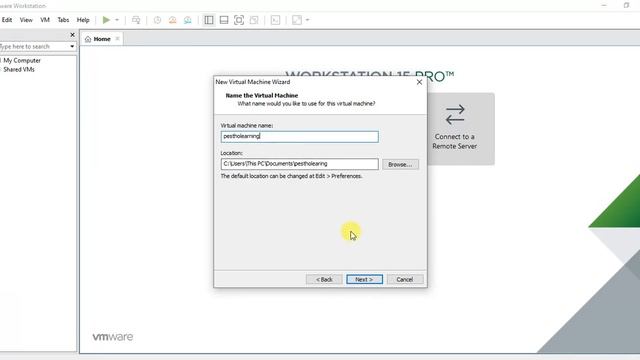This screenshot has height=360, width=640.
Task: Click the green Power On play icon
Action: coord(106,20)
